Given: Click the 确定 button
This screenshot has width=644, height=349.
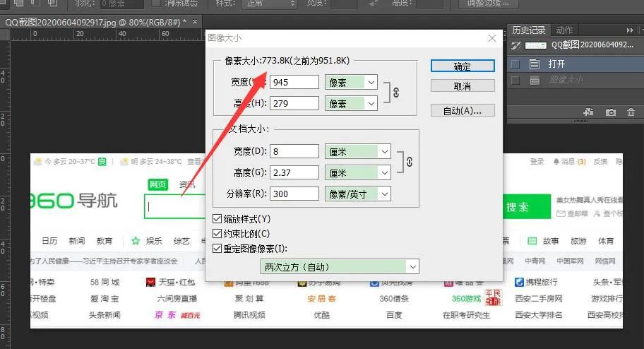Looking at the screenshot, I should pos(463,66).
